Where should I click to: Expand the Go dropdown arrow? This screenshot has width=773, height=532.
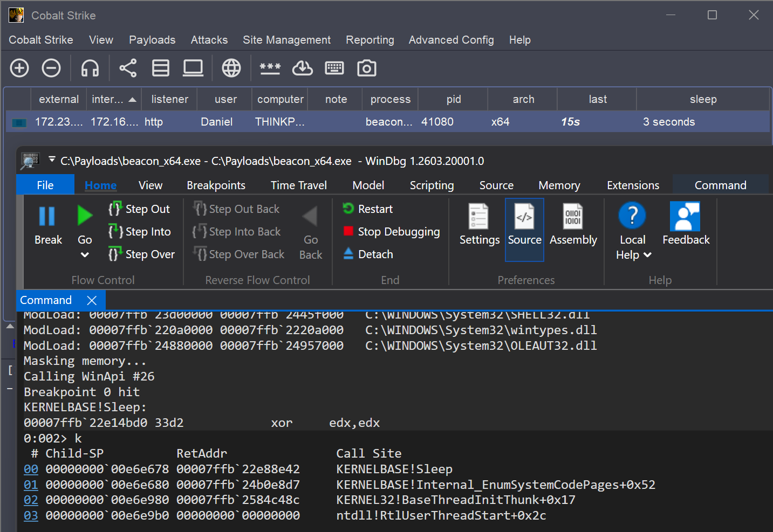[85, 255]
